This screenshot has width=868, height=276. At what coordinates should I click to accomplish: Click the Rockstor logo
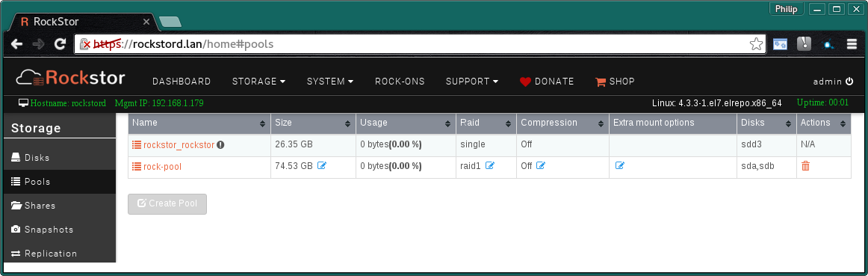click(70, 78)
